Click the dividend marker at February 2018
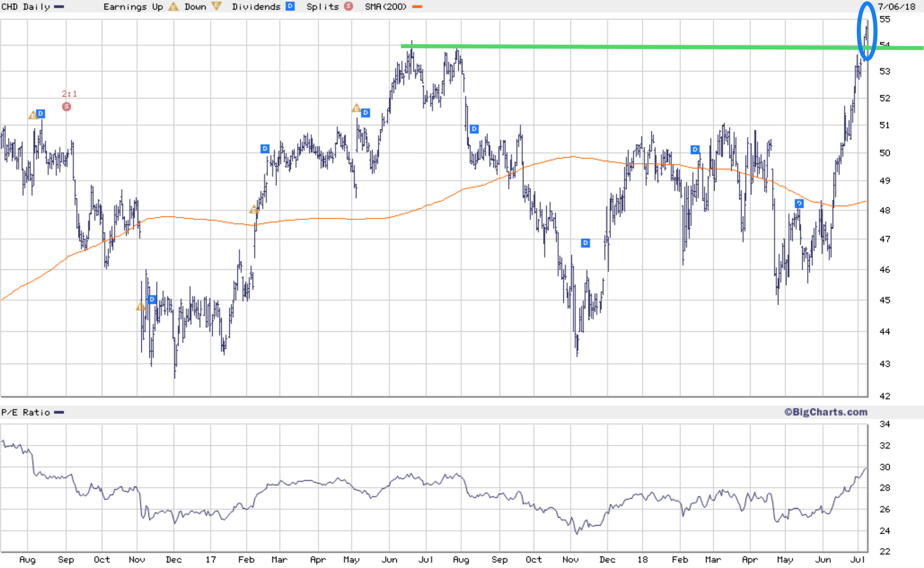The width and height of the screenshot is (924, 568). click(695, 150)
